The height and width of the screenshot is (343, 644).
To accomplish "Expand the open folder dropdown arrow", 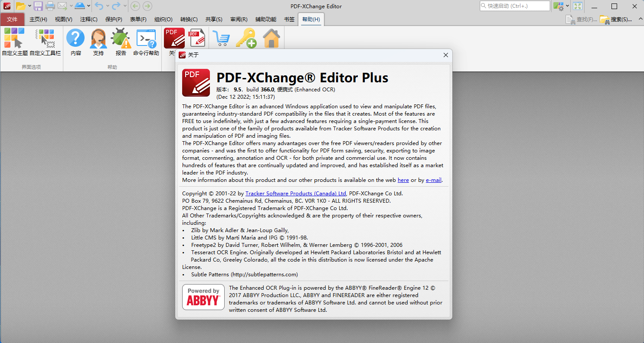I will [x=29, y=6].
